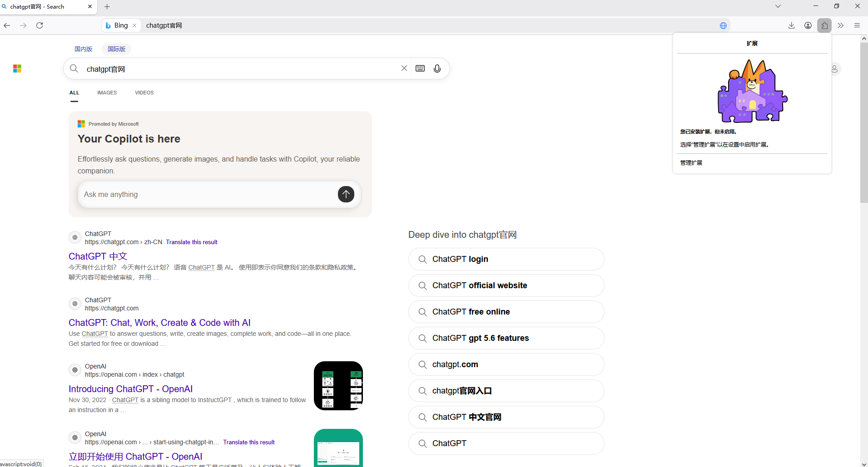This screenshot has height=467, width=868.
Task: Show more toolbar tools chevrons
Action: pyautogui.click(x=841, y=25)
